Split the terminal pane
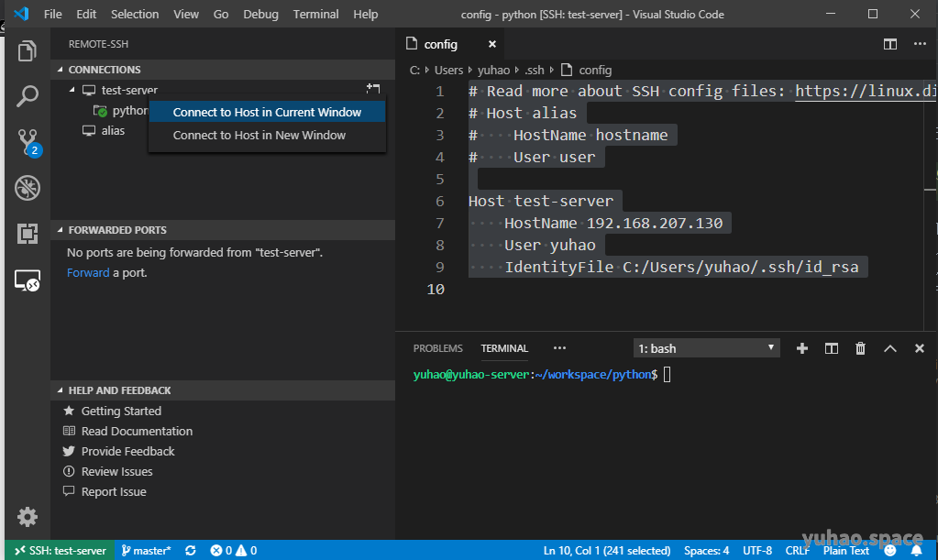Viewport: 938px width, 560px height. pos(832,348)
